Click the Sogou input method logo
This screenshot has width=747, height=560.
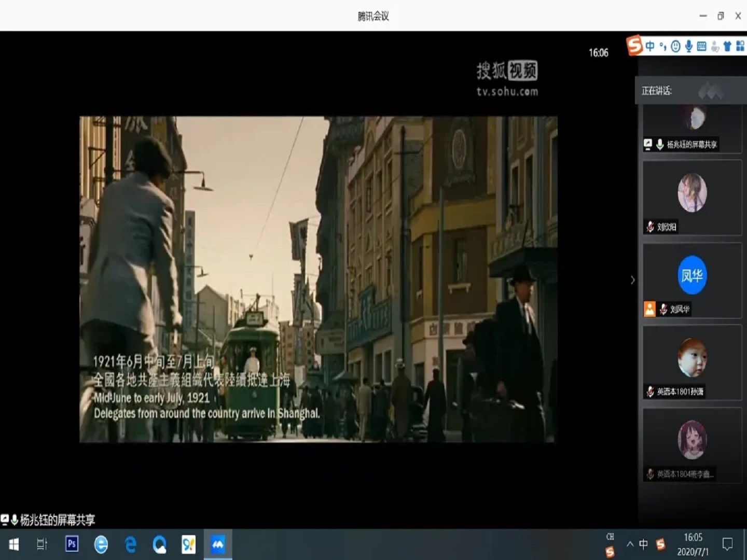click(x=634, y=46)
